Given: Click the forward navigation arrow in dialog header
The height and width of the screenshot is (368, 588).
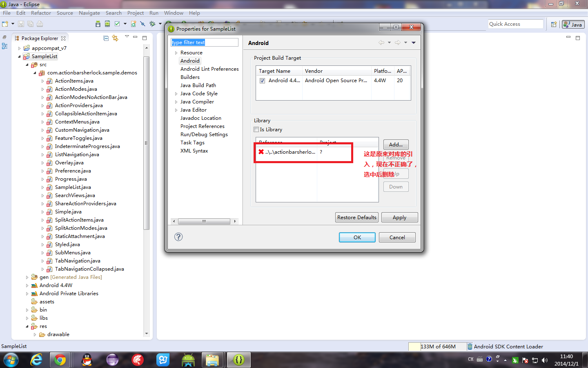Looking at the screenshot, I should pyautogui.click(x=397, y=43).
